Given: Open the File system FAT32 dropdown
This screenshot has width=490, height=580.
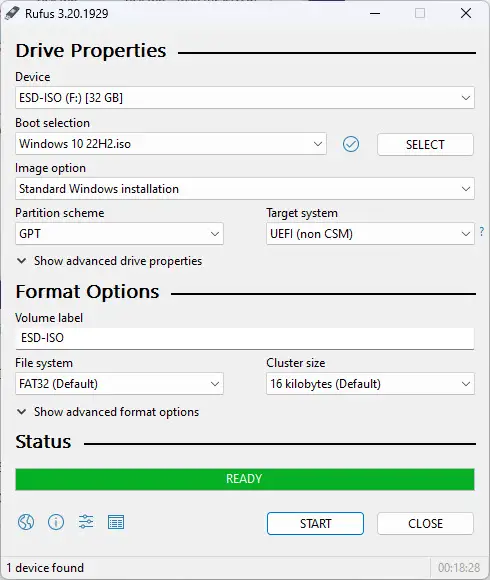Looking at the screenshot, I should [119, 384].
